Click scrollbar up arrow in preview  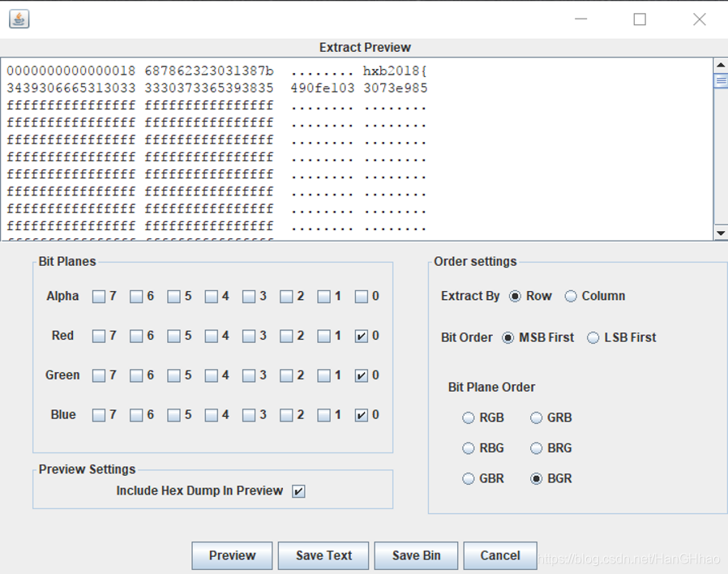point(721,65)
